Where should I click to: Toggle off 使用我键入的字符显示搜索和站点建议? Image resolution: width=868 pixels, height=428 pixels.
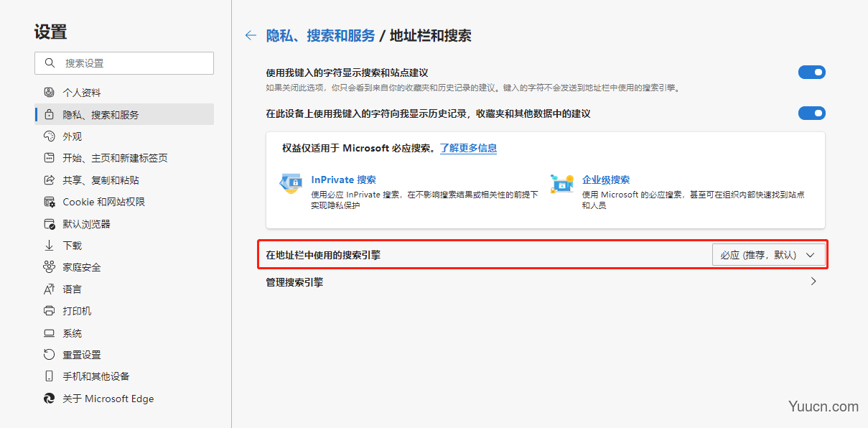[812, 73]
